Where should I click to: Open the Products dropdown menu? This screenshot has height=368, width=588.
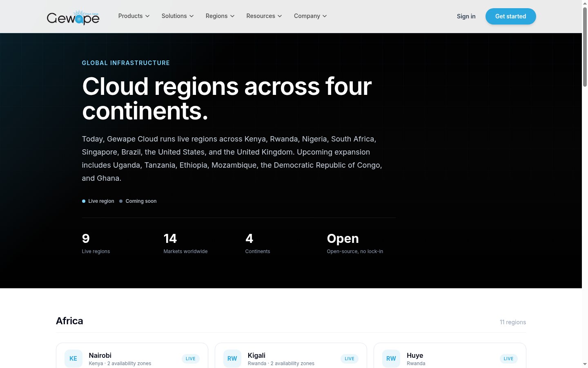click(x=134, y=16)
